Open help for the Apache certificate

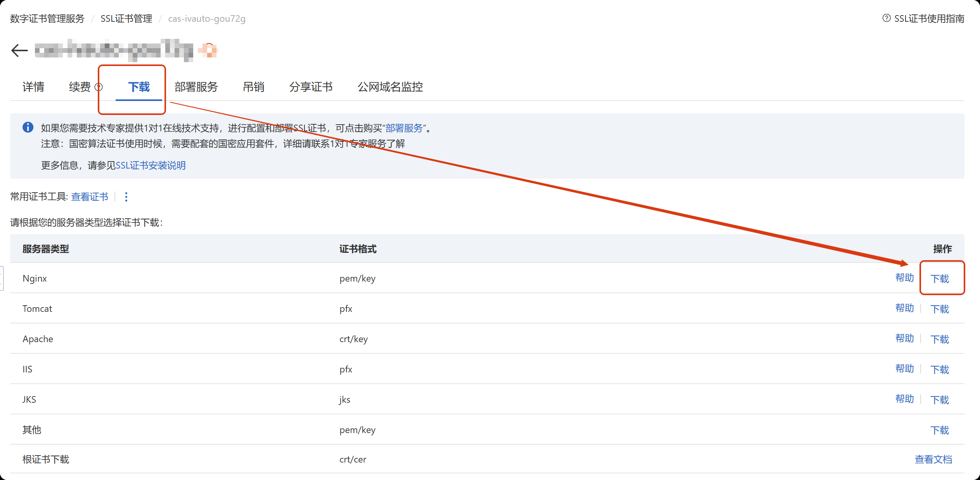click(904, 339)
